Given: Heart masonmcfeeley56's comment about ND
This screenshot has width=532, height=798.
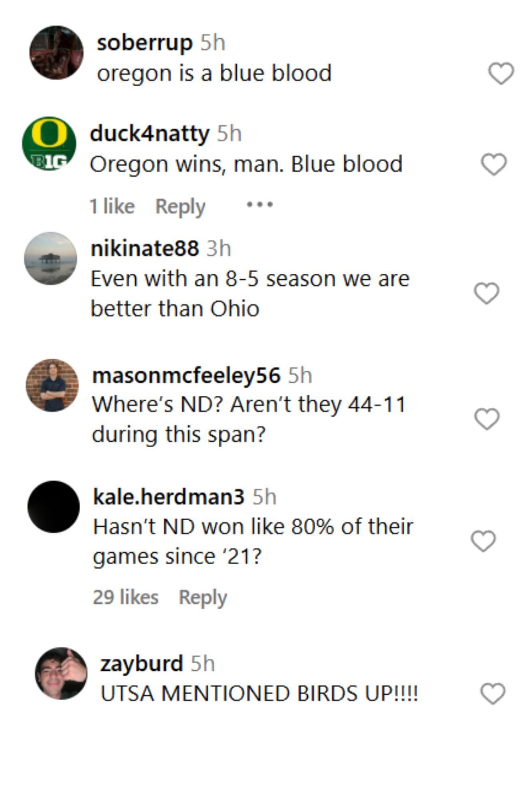Looking at the screenshot, I should pos(487,419).
